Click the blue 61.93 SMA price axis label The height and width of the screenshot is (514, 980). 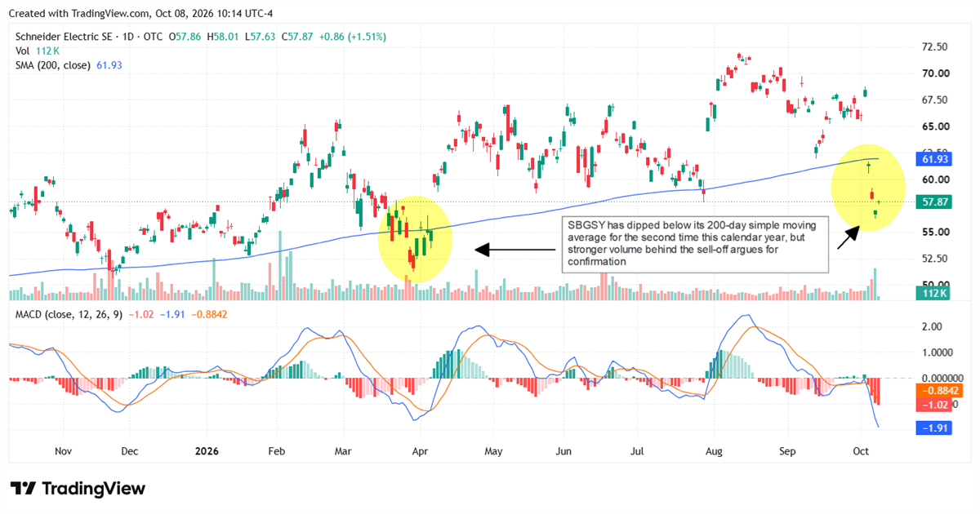[x=935, y=157]
